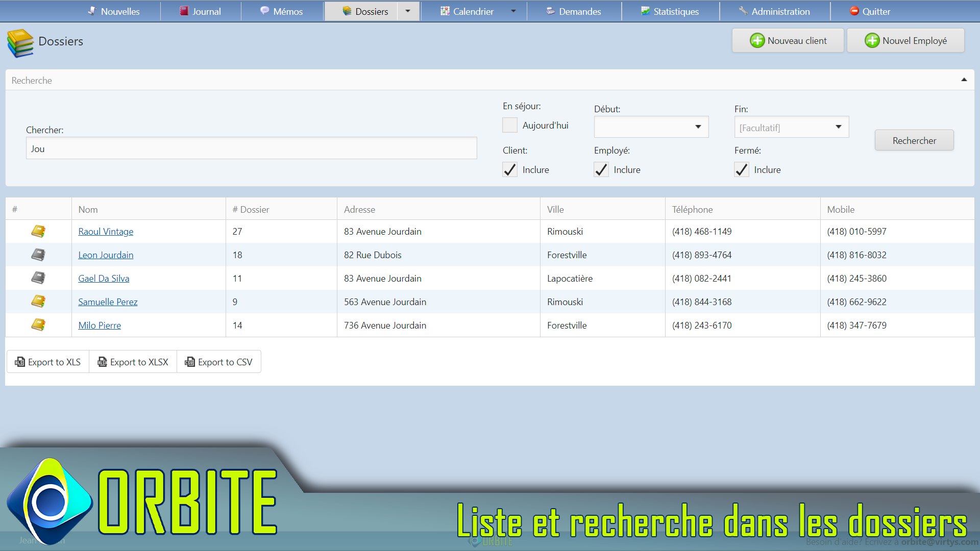The image size is (980, 551).
Task: Click the Adresse column header
Action: pos(438,209)
